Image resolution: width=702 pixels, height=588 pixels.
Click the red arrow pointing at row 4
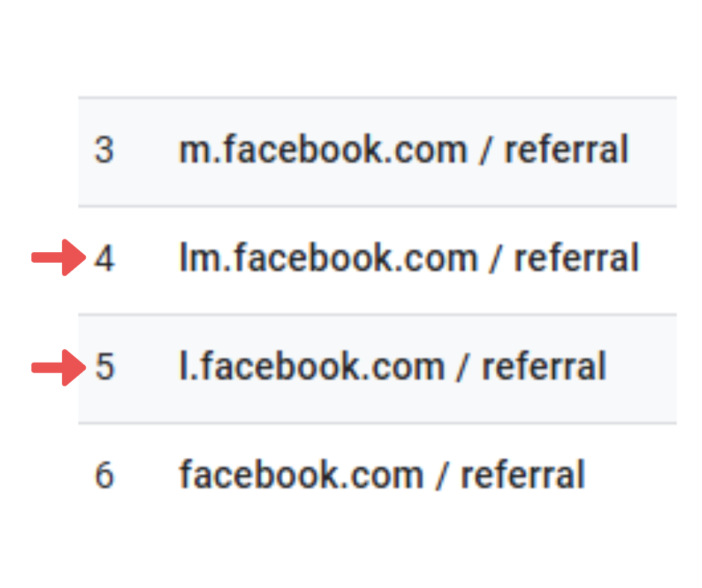point(58,257)
